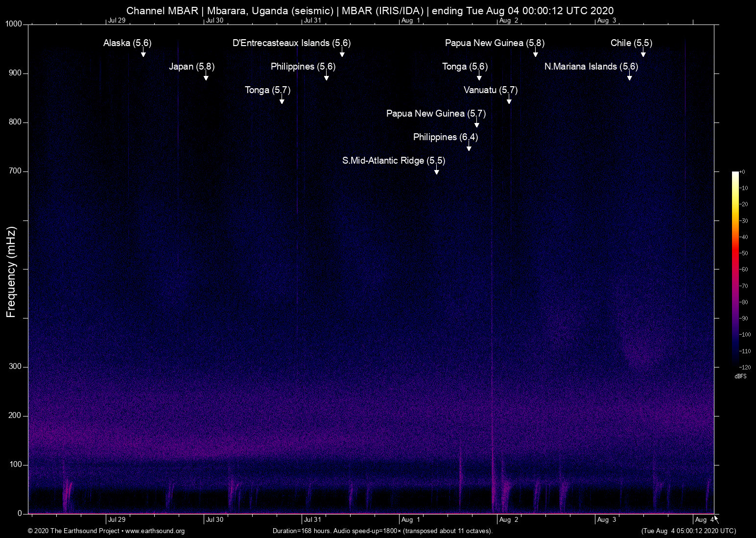Select the Jul 29 date label on bottom axis
756x538 pixels.
click(x=117, y=519)
